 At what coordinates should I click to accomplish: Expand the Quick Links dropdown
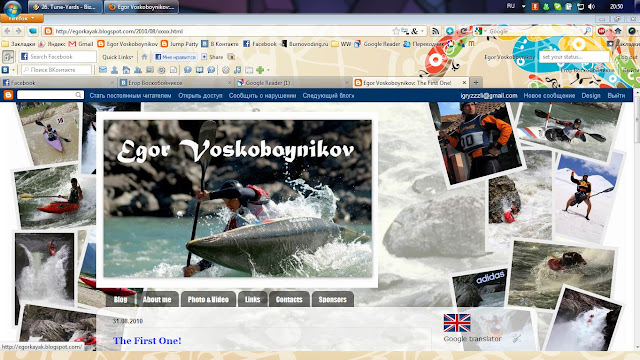(118, 57)
